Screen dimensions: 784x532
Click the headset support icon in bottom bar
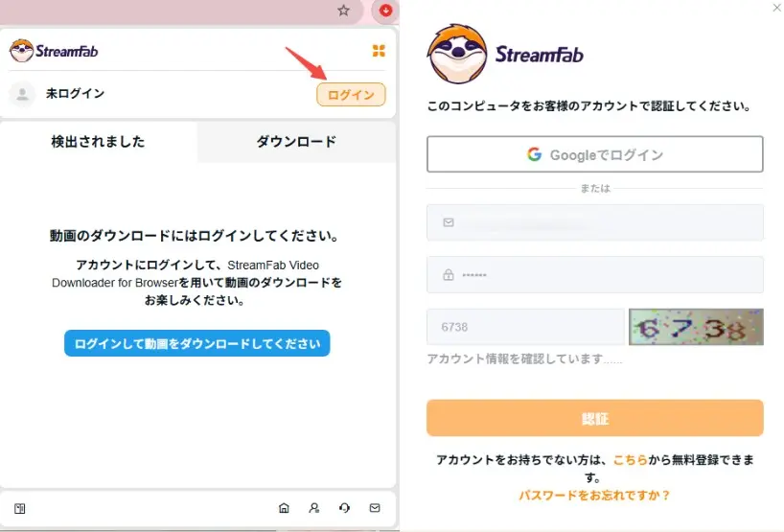click(344, 508)
